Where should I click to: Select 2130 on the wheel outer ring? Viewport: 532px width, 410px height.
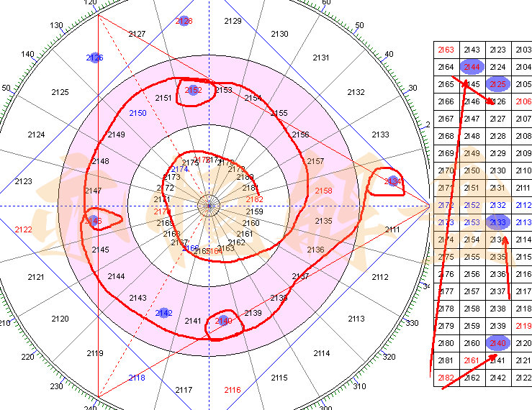click(x=279, y=34)
